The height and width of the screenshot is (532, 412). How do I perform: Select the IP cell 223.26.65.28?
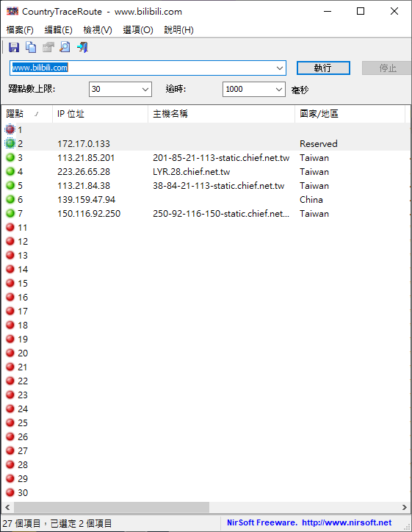[x=84, y=172]
